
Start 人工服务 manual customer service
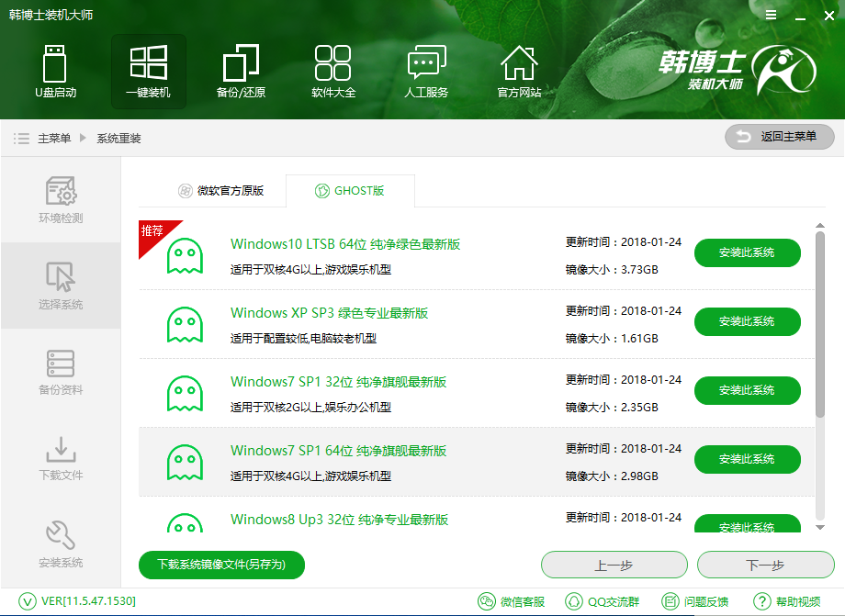tap(426, 71)
